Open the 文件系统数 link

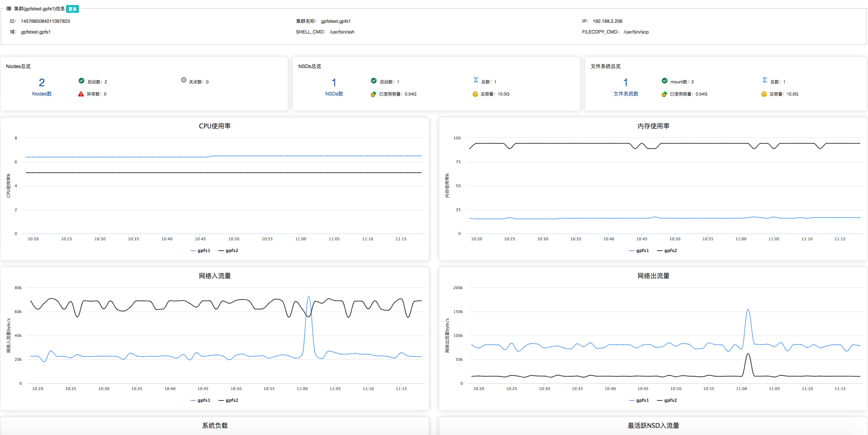tap(626, 94)
